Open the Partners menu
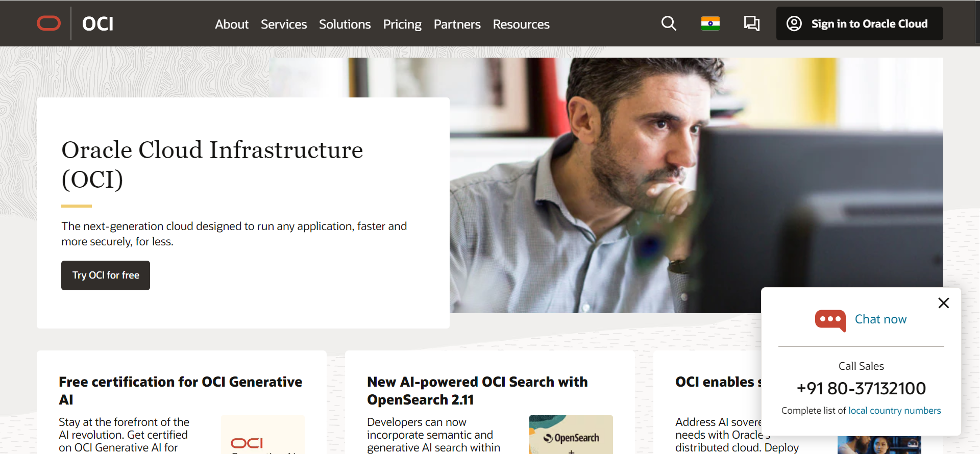Viewport: 980px width, 454px height. click(457, 24)
